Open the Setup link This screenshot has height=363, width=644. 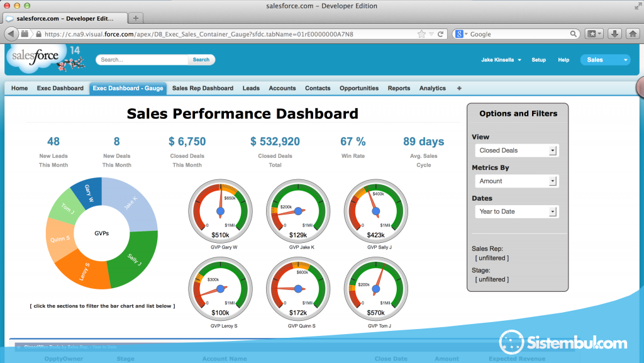tap(538, 60)
